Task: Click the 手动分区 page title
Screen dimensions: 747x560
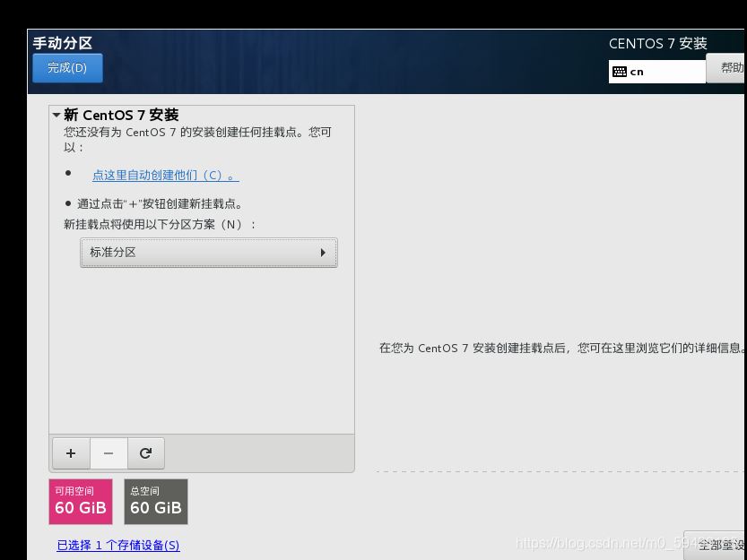Action: 63,43
